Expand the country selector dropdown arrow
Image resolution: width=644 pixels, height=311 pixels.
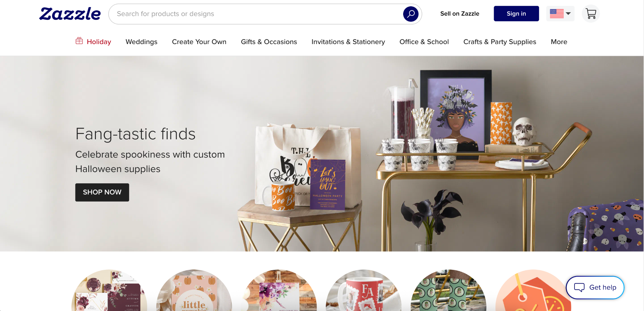568,14
